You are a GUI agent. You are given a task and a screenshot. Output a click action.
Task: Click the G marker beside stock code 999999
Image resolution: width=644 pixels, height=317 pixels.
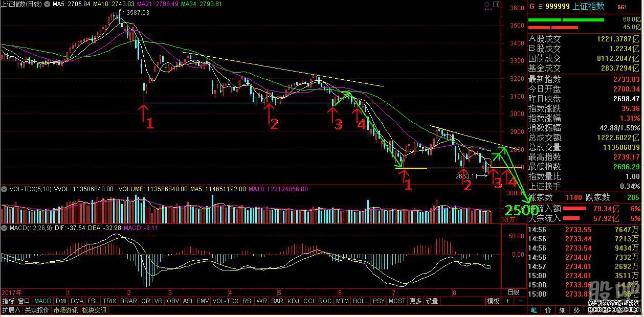[532, 7]
